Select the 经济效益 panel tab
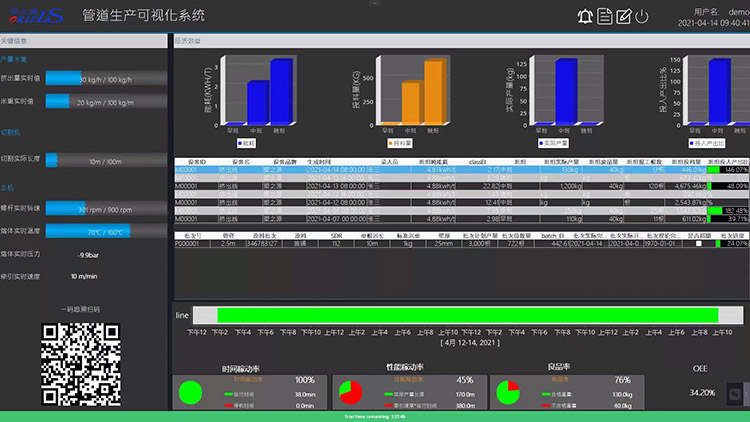 click(188, 41)
